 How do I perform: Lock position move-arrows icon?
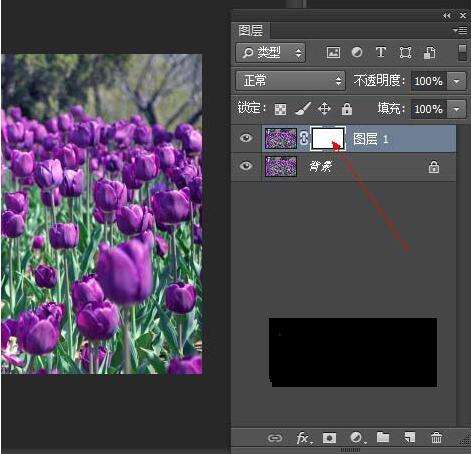tap(324, 109)
